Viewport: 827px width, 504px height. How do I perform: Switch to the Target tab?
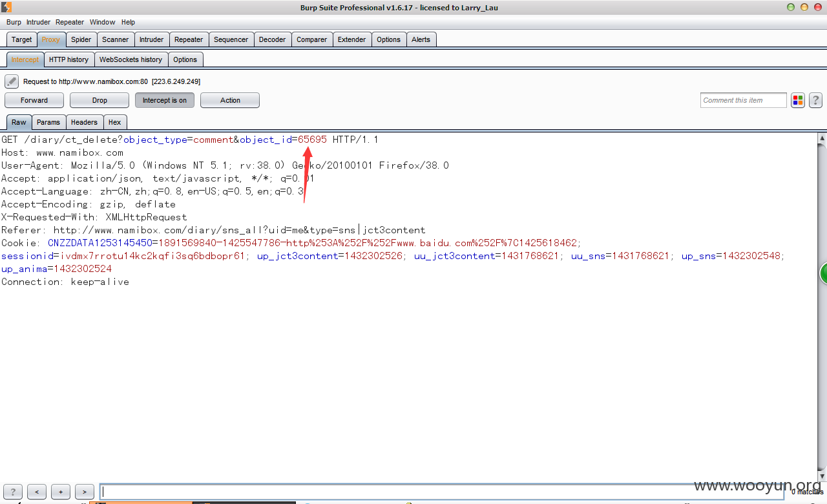(x=21, y=39)
